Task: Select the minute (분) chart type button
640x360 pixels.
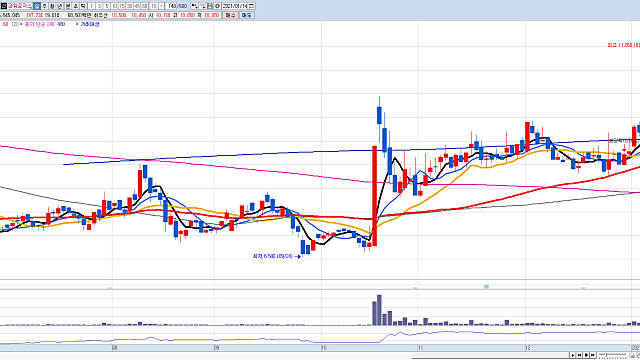Action: [68, 6]
